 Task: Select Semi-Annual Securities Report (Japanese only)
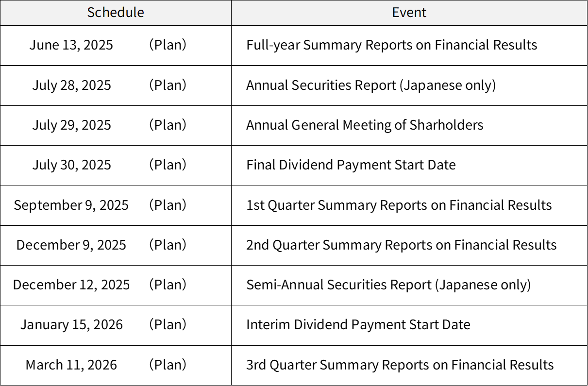388,285
